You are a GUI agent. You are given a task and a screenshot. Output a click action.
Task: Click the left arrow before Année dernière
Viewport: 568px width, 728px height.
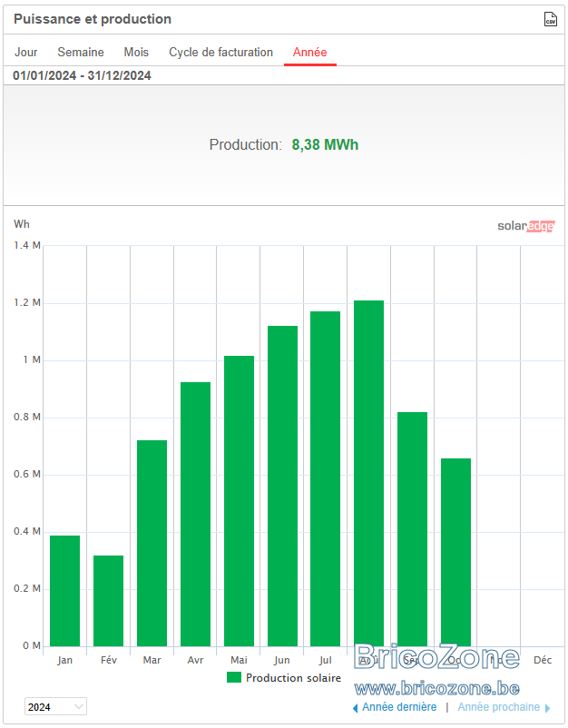[x=356, y=708]
